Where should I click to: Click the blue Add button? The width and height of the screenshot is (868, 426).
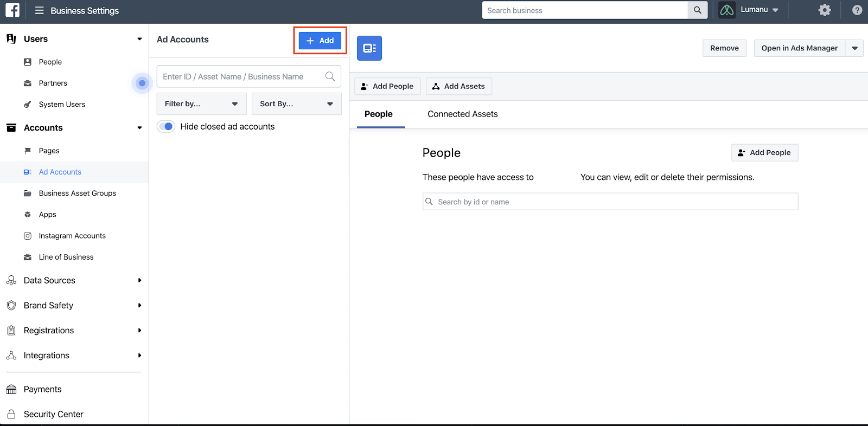pyautogui.click(x=320, y=41)
